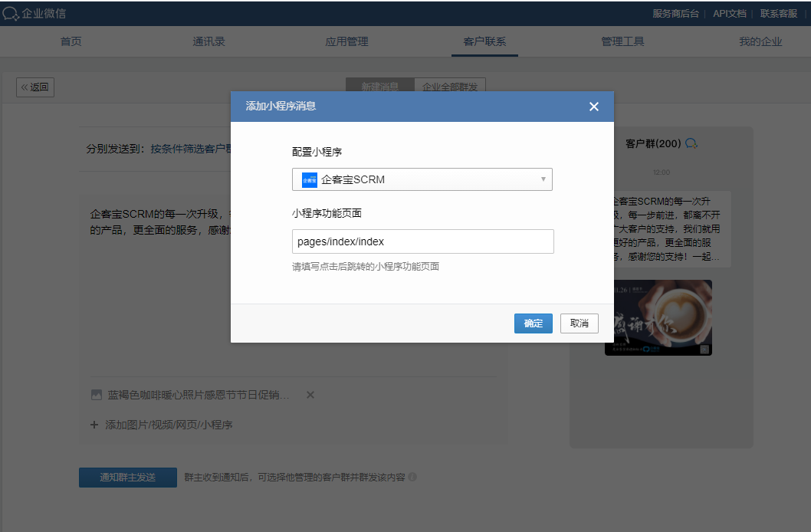Click the 企业微信 logo icon
The height and width of the screenshot is (532, 811).
10,14
